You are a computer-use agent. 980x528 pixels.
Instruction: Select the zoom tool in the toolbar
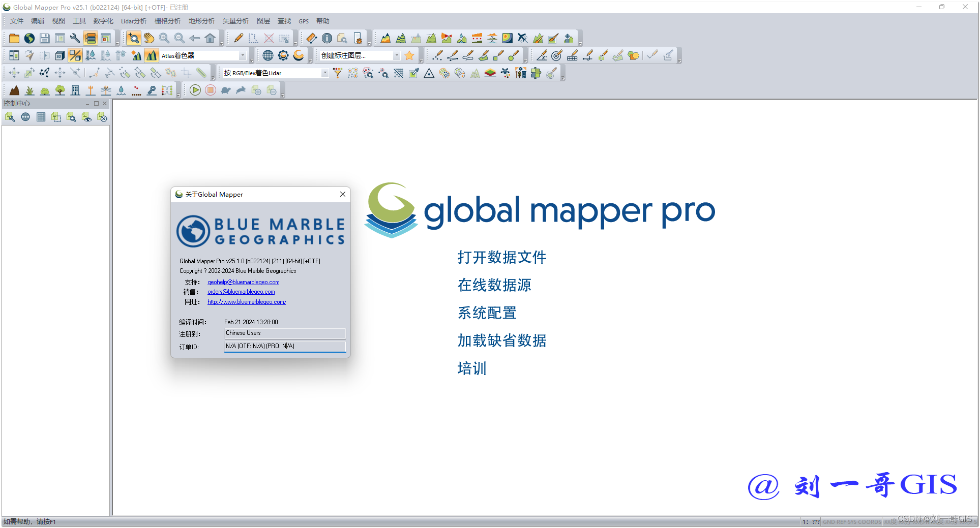133,38
